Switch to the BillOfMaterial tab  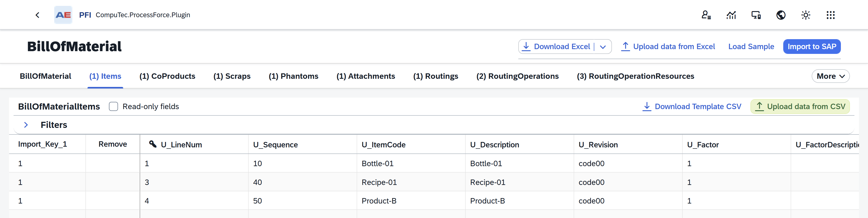pyautogui.click(x=45, y=76)
